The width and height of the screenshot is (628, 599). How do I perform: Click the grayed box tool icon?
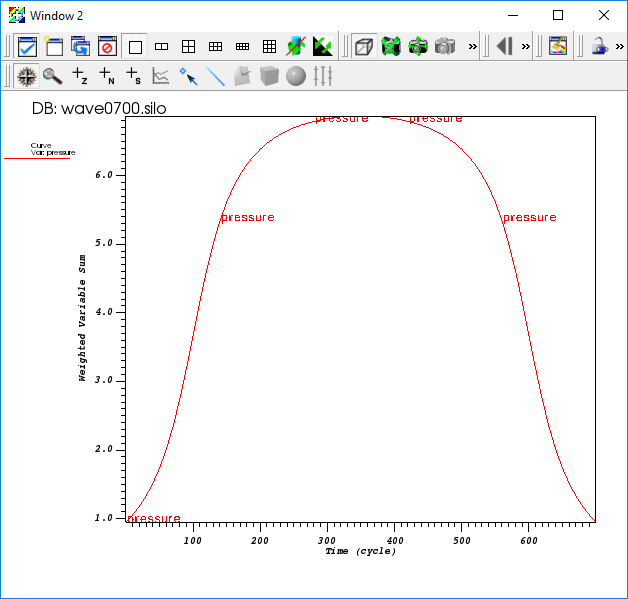coord(269,76)
